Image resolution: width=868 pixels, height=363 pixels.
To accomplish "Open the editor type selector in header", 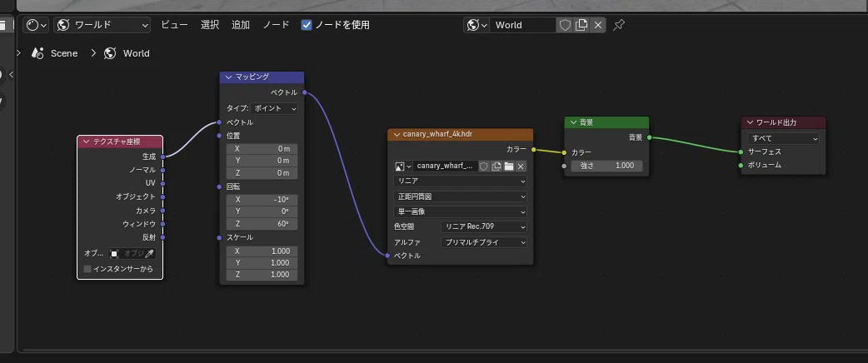I will pyautogui.click(x=36, y=25).
